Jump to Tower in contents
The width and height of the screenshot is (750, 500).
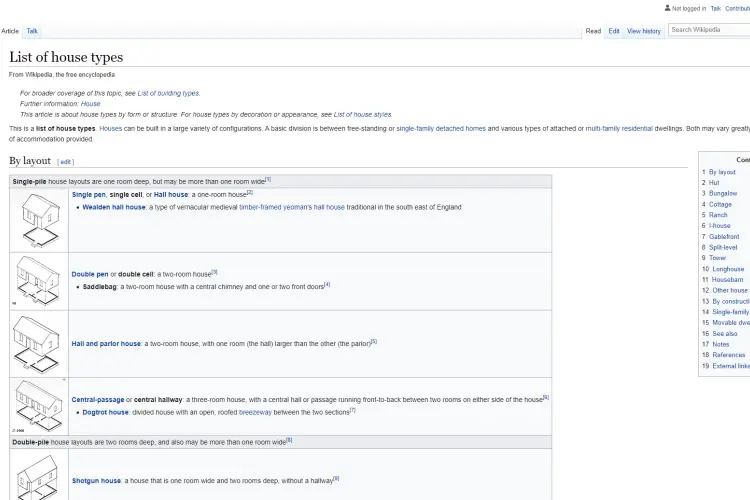coord(717,257)
